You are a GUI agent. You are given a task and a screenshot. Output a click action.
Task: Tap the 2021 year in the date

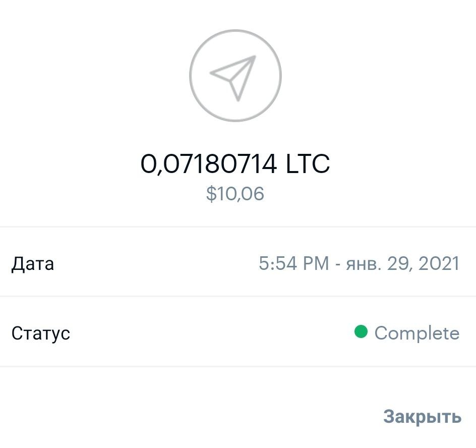[438, 263]
